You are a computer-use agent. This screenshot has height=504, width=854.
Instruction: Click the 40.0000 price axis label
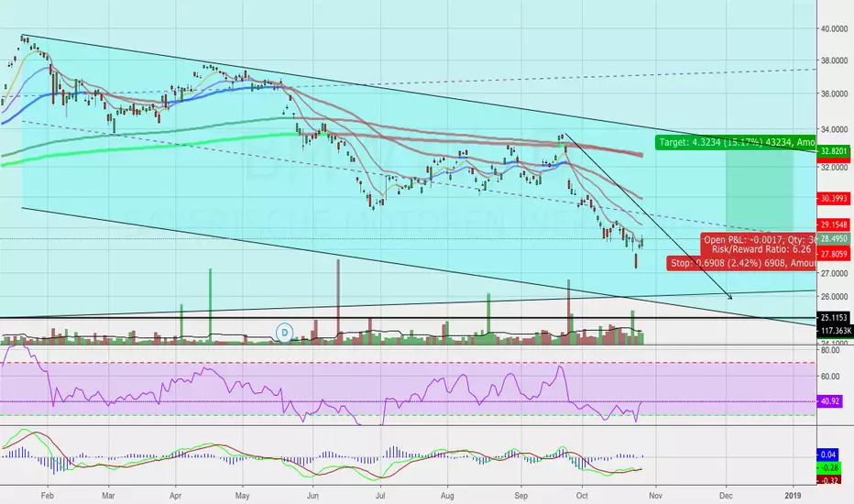[x=834, y=29]
